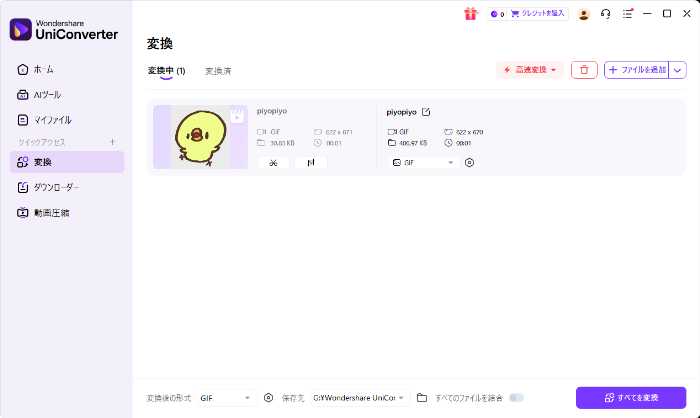700x418 pixels.
Task: Switch to the 変換中 (1) tab
Action: 167,71
